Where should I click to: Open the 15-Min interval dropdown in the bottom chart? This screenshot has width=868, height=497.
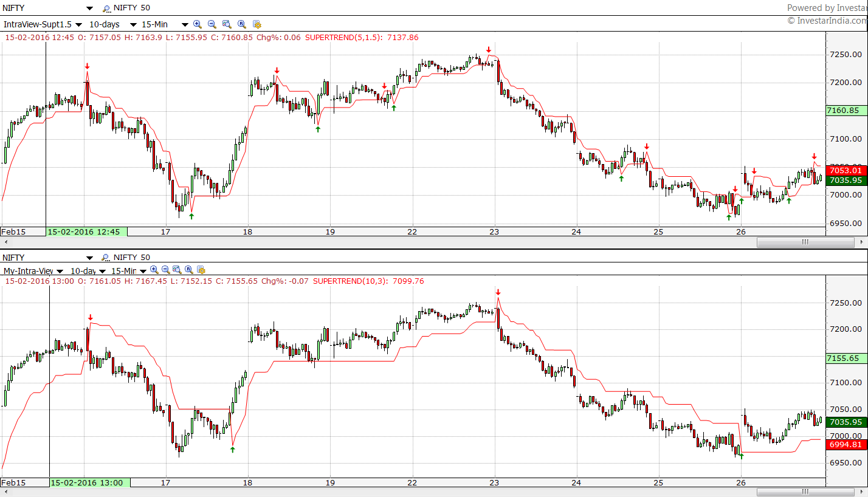pyautogui.click(x=143, y=270)
